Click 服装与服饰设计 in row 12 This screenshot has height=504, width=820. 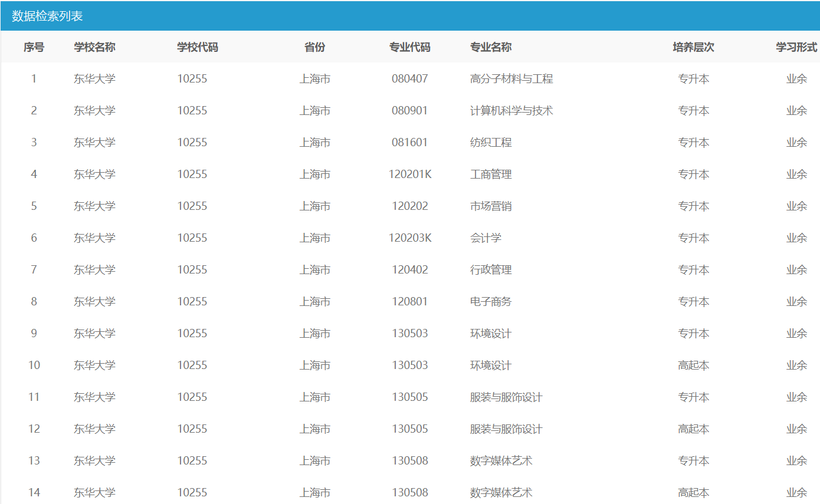point(506,429)
